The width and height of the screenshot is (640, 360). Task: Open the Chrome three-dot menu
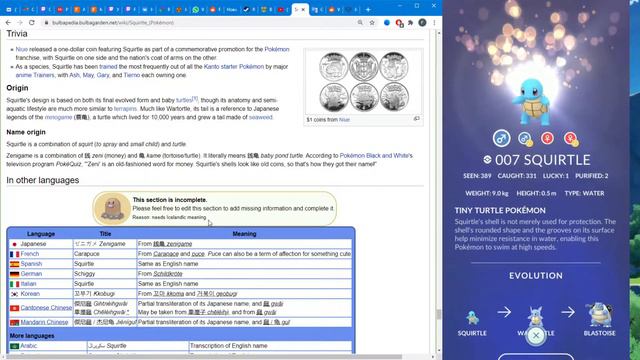pos(434,23)
